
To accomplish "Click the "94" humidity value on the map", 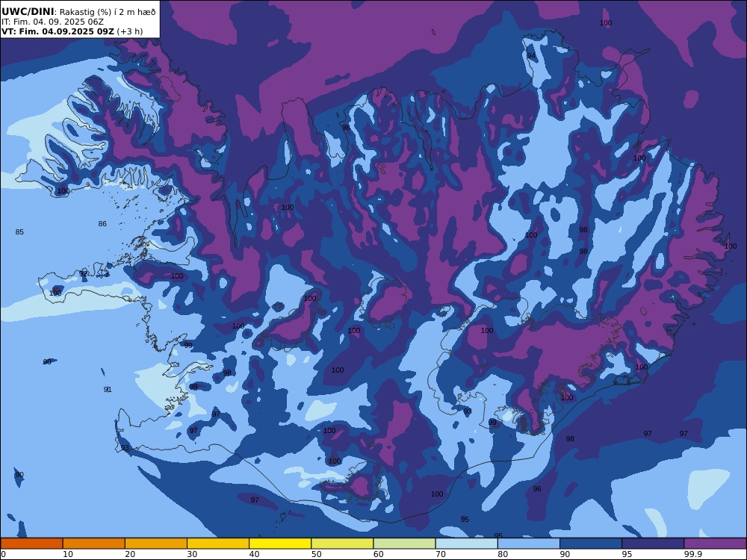I will pyautogui.click(x=531, y=56).
